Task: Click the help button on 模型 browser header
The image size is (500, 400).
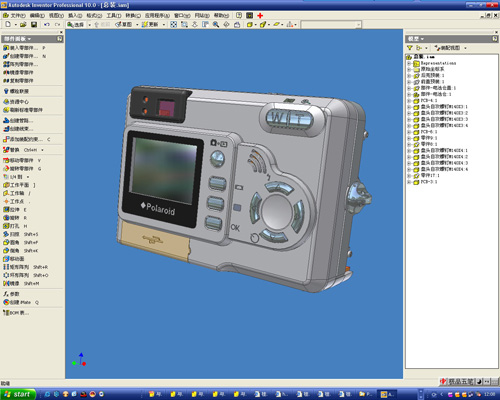Action: (x=495, y=39)
